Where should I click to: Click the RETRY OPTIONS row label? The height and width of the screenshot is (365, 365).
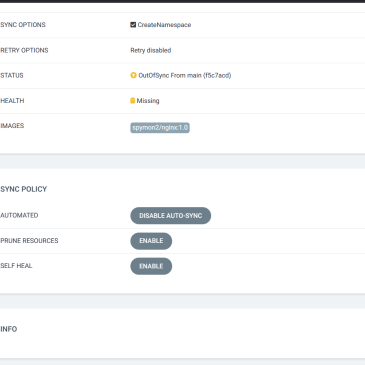coord(24,50)
